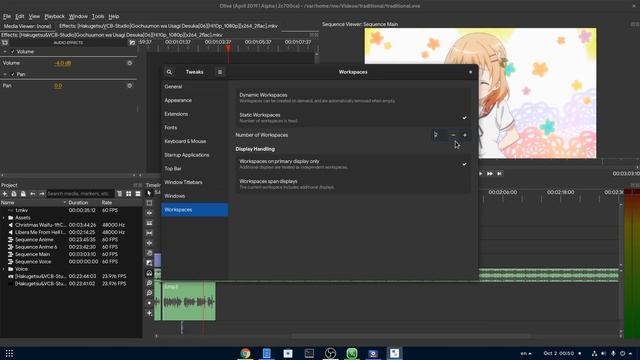This screenshot has width=640, height=360.
Task: Open the green app in the taskbar
Action: pos(352,353)
